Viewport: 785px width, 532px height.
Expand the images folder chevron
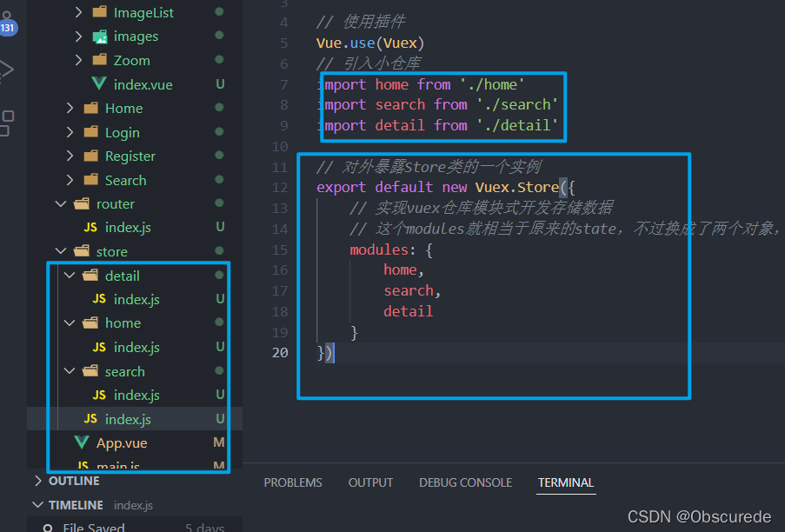coord(78,36)
